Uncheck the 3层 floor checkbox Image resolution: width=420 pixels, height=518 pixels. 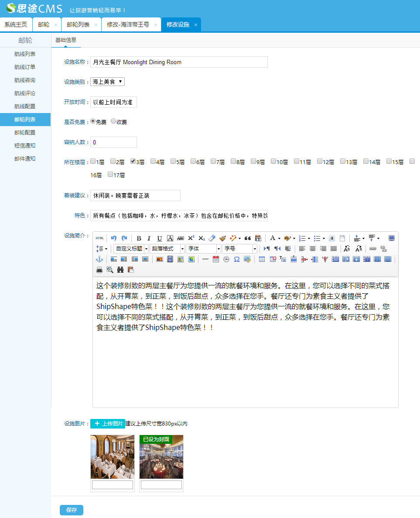point(133,161)
